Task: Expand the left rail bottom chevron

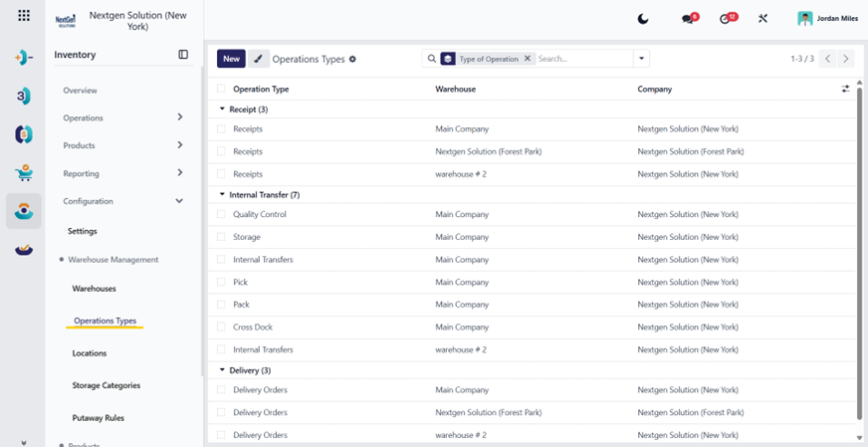Action: pos(24,442)
